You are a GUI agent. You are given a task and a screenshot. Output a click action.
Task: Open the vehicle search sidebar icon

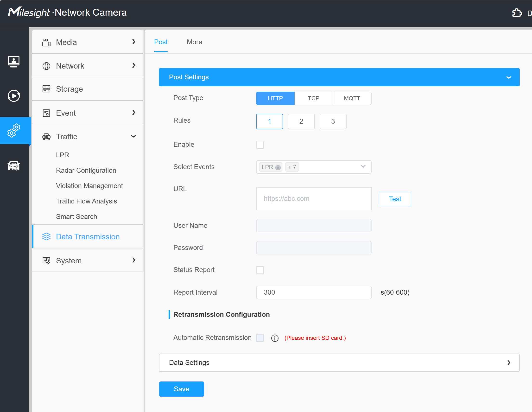pyautogui.click(x=14, y=166)
